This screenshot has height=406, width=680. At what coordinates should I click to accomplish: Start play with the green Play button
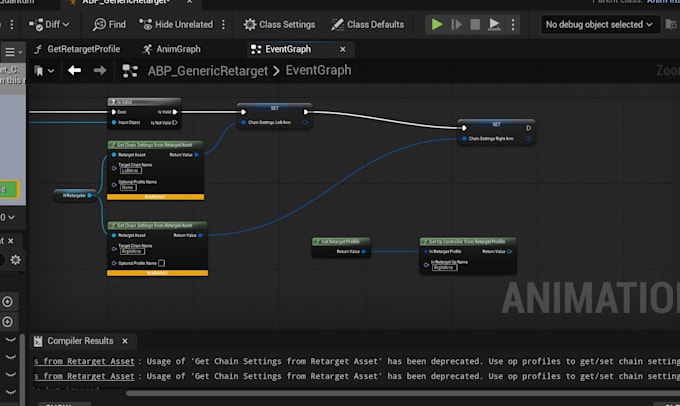437,24
